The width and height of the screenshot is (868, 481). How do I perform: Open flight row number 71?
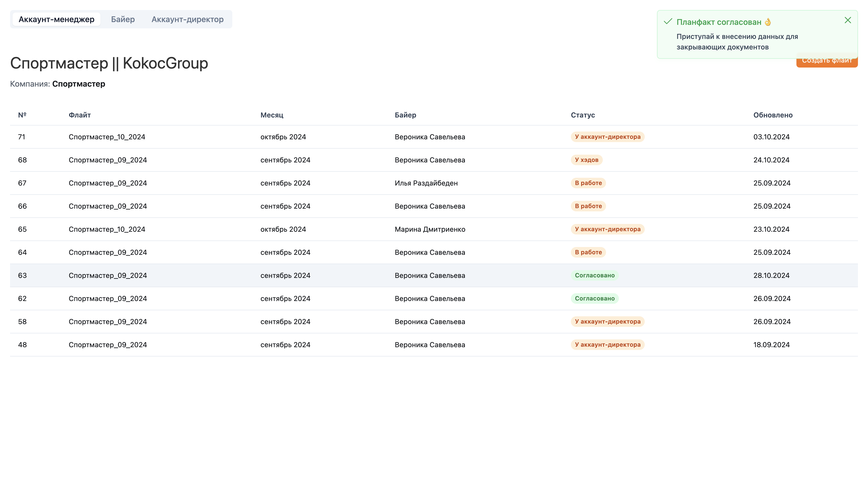point(434,137)
